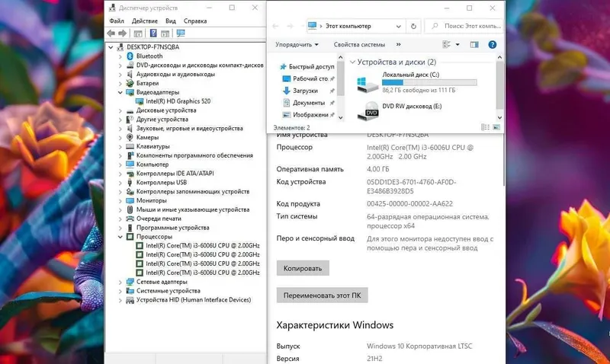610x364 pixels.
Task: Click the Local Disk (C:) drive icon
Action: pos(368,85)
